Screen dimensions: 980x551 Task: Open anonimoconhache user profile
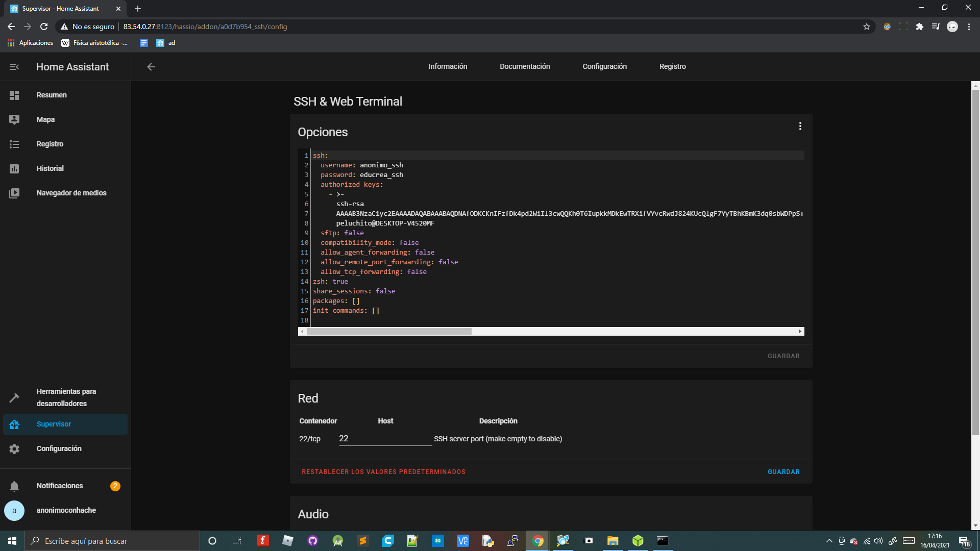66,511
